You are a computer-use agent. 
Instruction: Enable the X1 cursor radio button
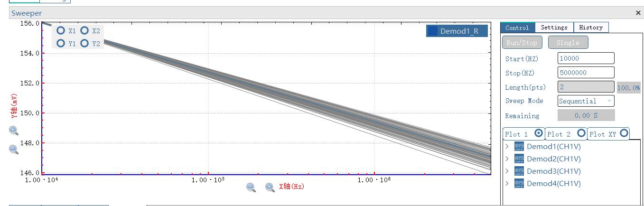pyautogui.click(x=61, y=31)
